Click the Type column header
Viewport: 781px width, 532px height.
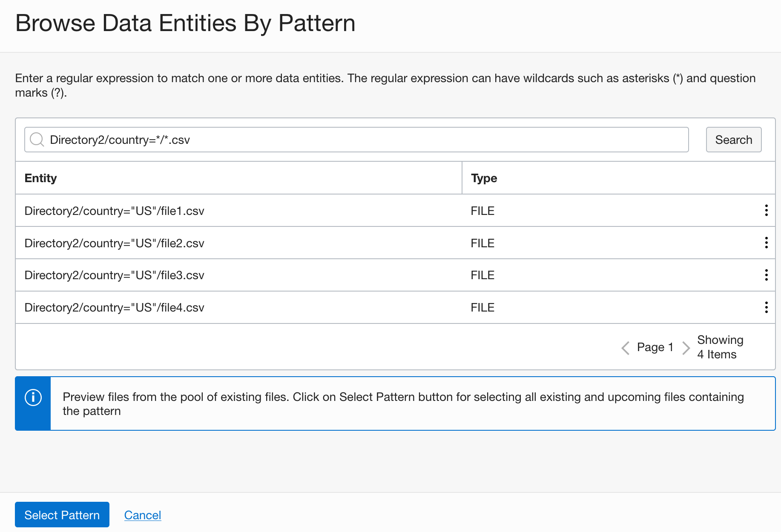coord(484,178)
